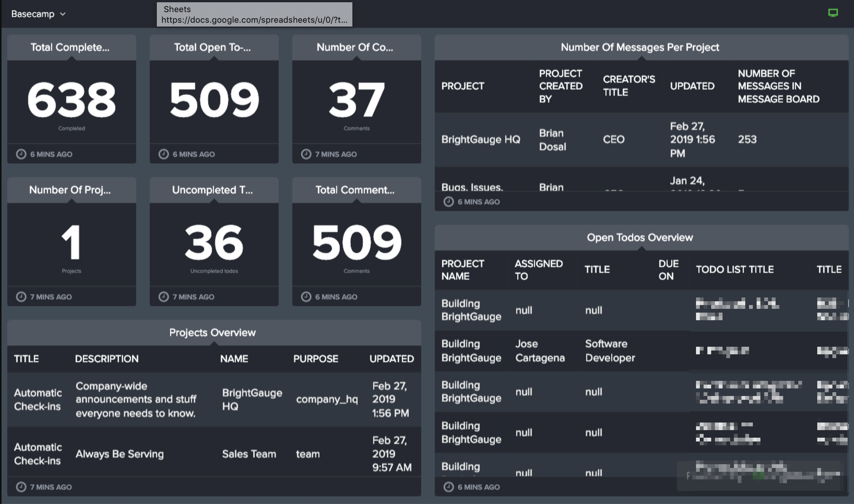Open the Total Complete... gauge title
854x504 pixels.
(x=70, y=47)
